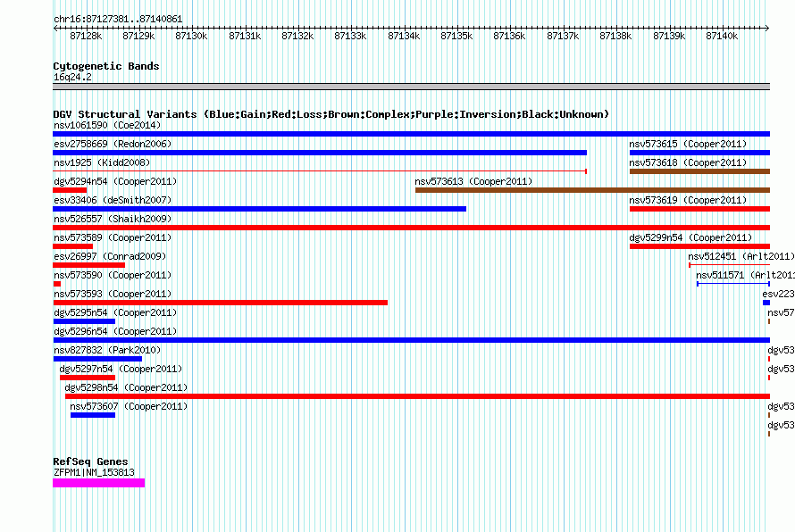
Task: Select dgv5296n54 (Cooper2011) label
Action: click(115, 331)
